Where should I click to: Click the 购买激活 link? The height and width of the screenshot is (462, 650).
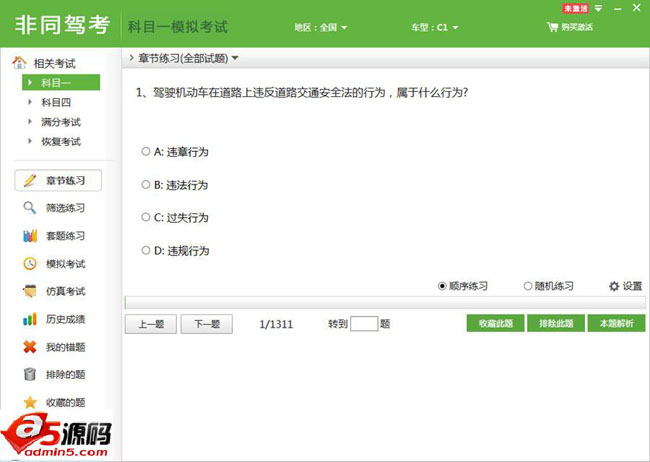click(x=577, y=27)
